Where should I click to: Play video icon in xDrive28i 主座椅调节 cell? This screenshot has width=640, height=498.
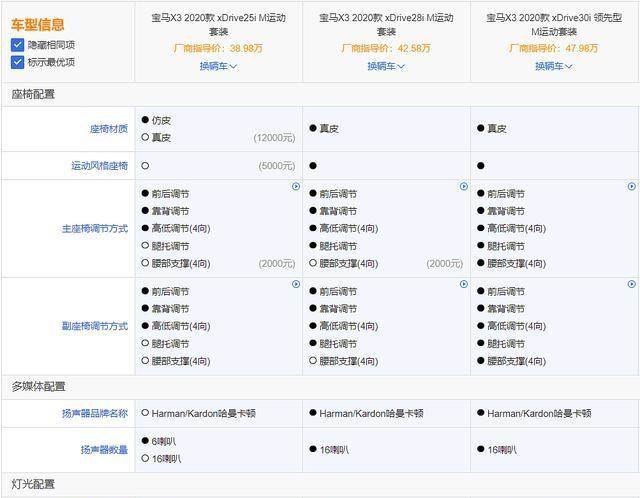[464, 187]
